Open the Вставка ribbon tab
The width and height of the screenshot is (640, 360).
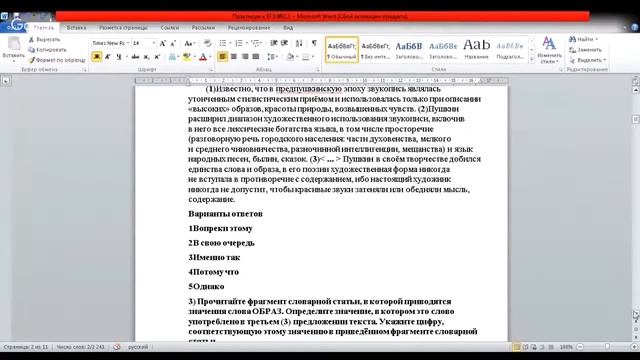pos(76,28)
